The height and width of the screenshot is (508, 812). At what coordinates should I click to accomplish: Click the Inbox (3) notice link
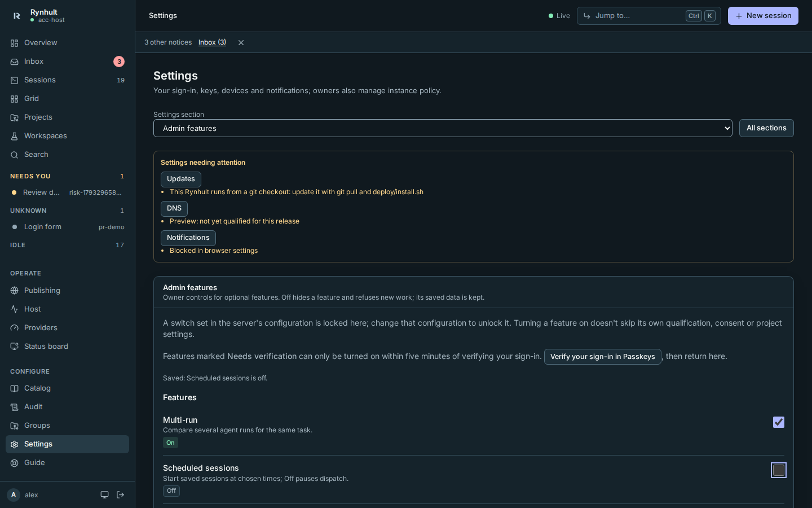coord(212,42)
